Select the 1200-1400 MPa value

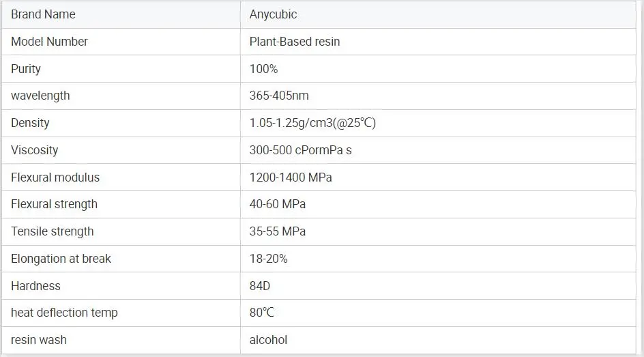coord(291,177)
